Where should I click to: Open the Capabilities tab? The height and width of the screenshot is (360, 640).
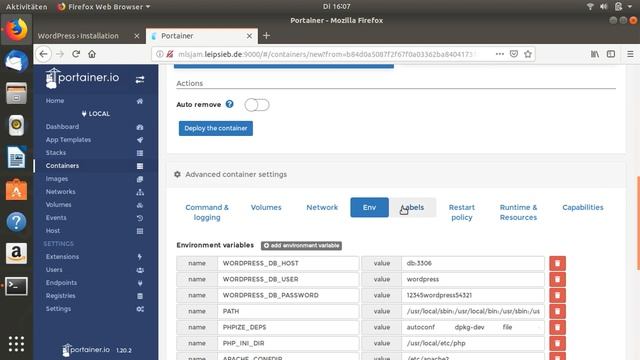[x=582, y=207]
